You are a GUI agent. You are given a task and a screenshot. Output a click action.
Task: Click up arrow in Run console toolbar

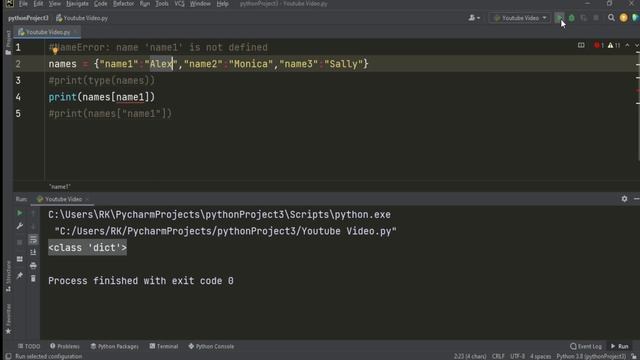tap(33, 213)
